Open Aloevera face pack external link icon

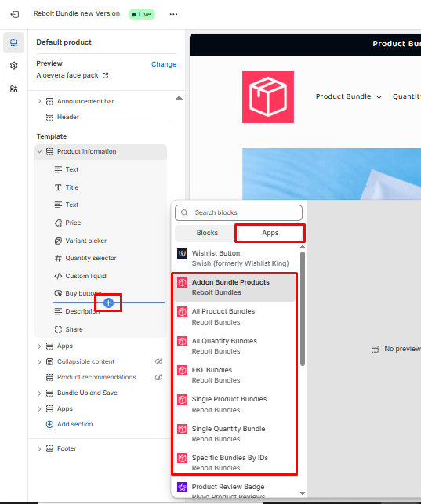[x=105, y=75]
